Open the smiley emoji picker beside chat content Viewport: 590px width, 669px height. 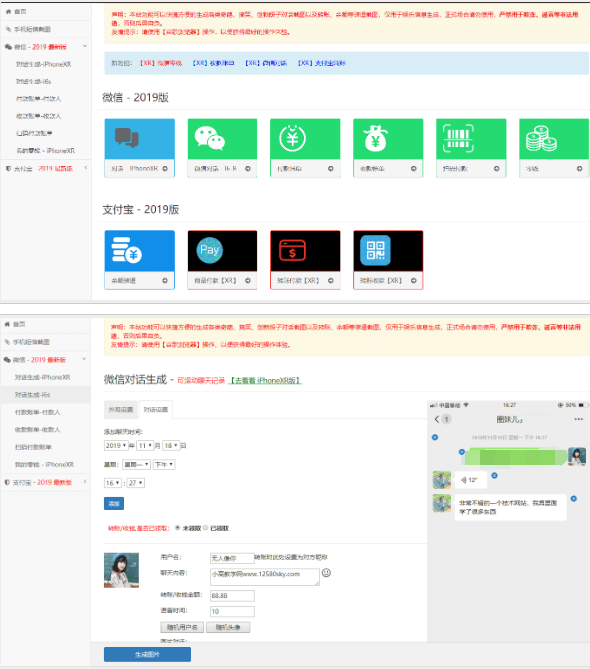click(326, 573)
